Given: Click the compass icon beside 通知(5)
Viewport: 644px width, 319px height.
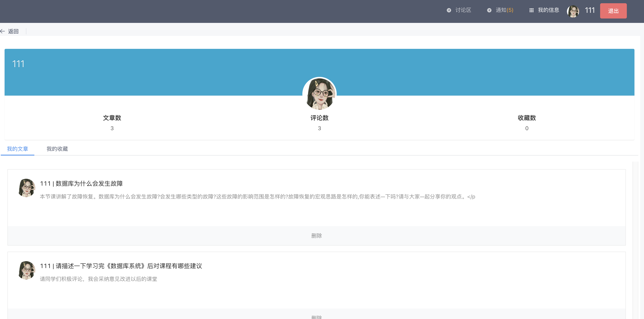Looking at the screenshot, I should 489,10.
